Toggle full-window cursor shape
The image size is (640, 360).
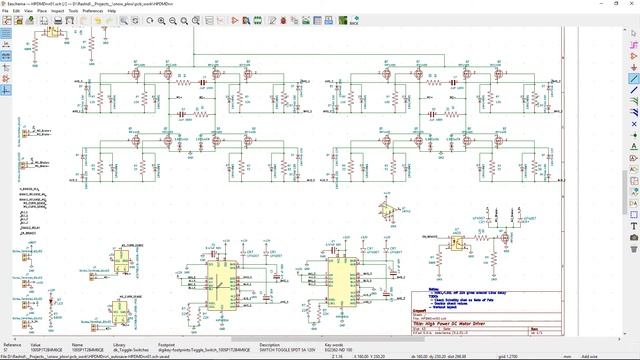point(6,67)
